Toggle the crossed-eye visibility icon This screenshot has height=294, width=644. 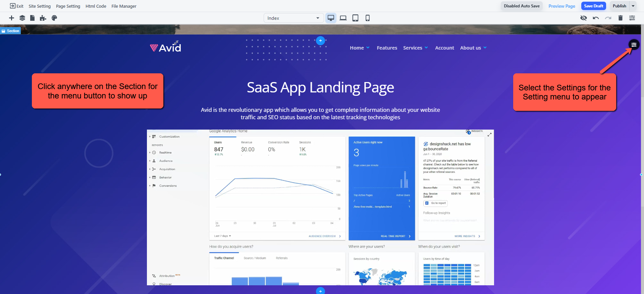click(x=584, y=18)
